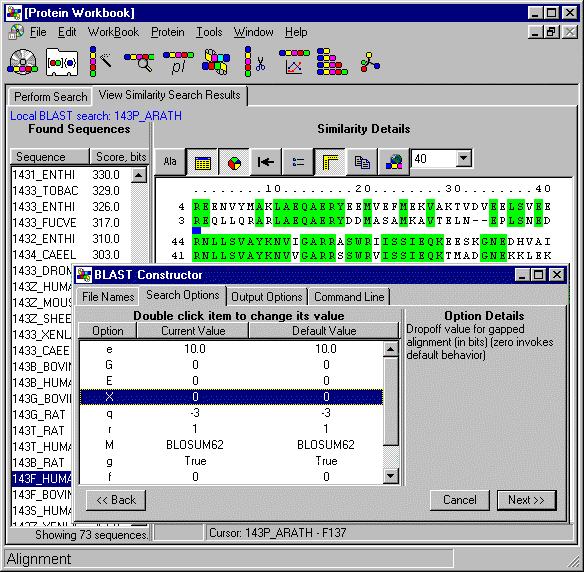Select the 143G_RAT sequence row
Image resolution: width=584 pixels, height=572 pixels.
pos(42,415)
